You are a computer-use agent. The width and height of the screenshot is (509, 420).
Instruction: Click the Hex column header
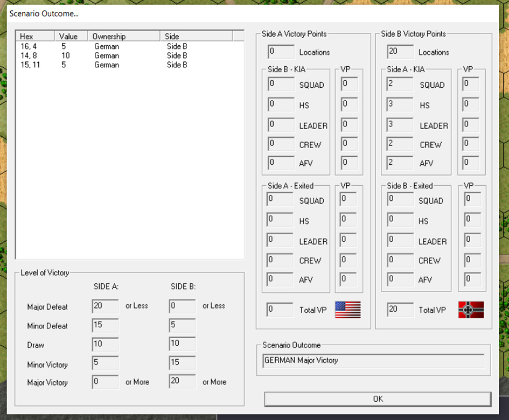[x=34, y=36]
